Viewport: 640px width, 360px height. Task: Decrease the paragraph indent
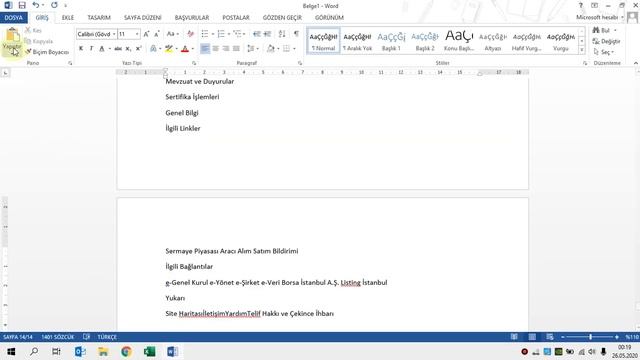[257, 34]
